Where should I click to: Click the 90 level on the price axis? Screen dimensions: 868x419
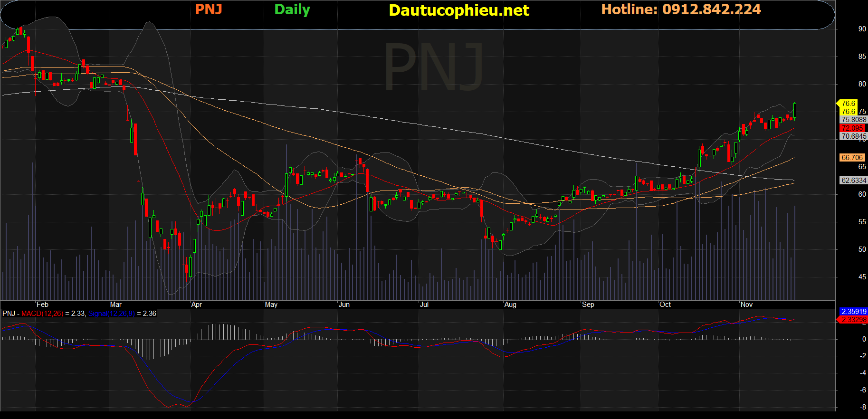[x=862, y=29]
